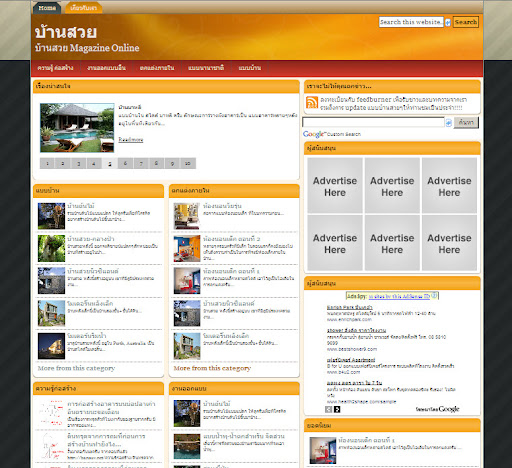
Task: Click the blue icon beside Google custom search field
Action: (448, 123)
